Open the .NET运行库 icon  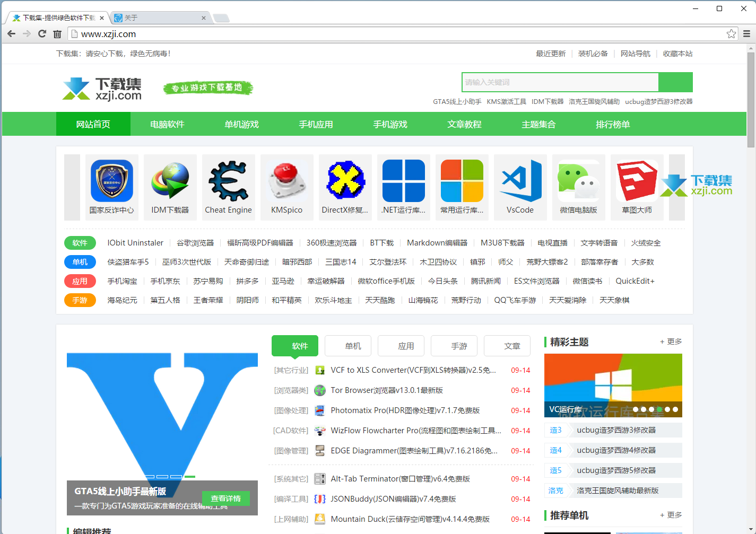pyautogui.click(x=403, y=181)
